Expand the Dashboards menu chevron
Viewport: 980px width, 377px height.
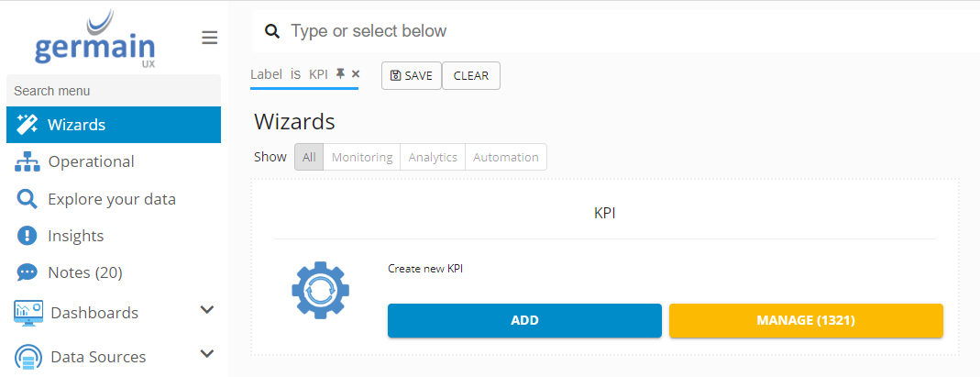[207, 310]
